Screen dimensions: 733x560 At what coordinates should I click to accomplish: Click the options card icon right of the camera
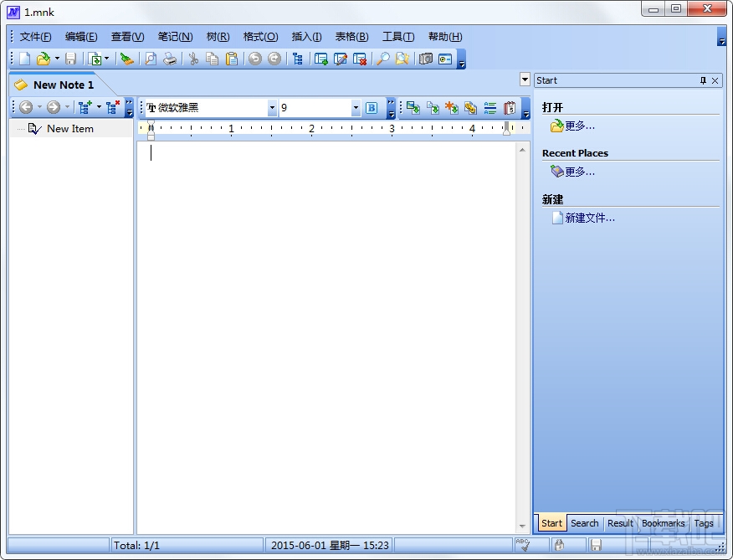445,59
